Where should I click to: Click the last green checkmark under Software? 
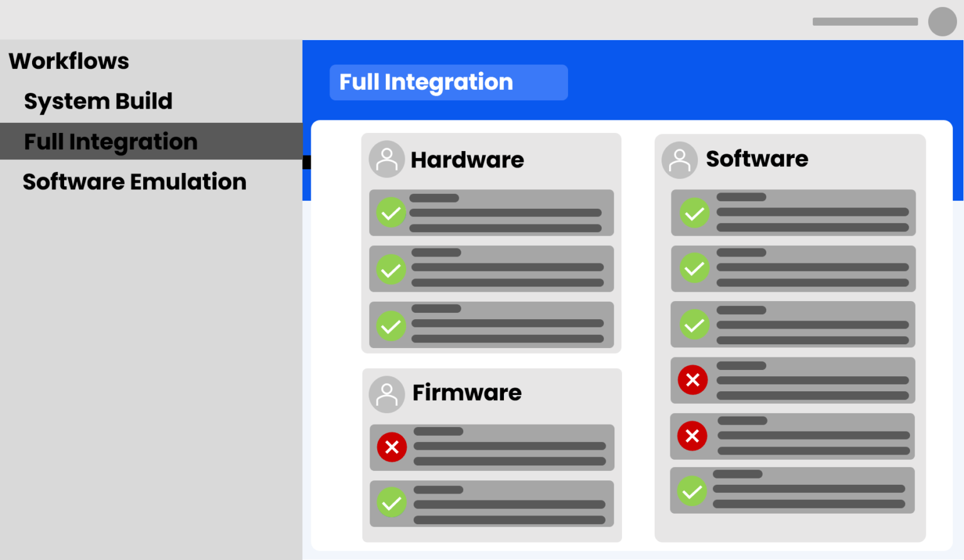tap(692, 491)
